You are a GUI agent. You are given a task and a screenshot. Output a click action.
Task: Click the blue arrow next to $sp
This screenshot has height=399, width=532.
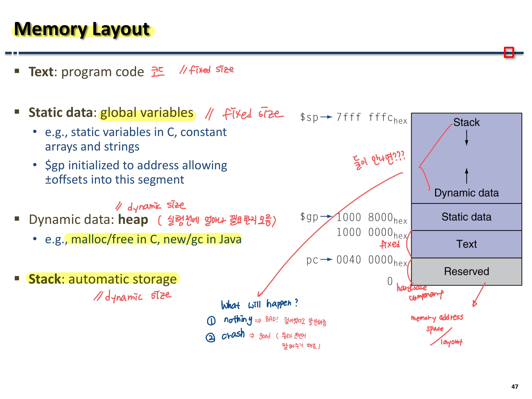pyautogui.click(x=326, y=117)
